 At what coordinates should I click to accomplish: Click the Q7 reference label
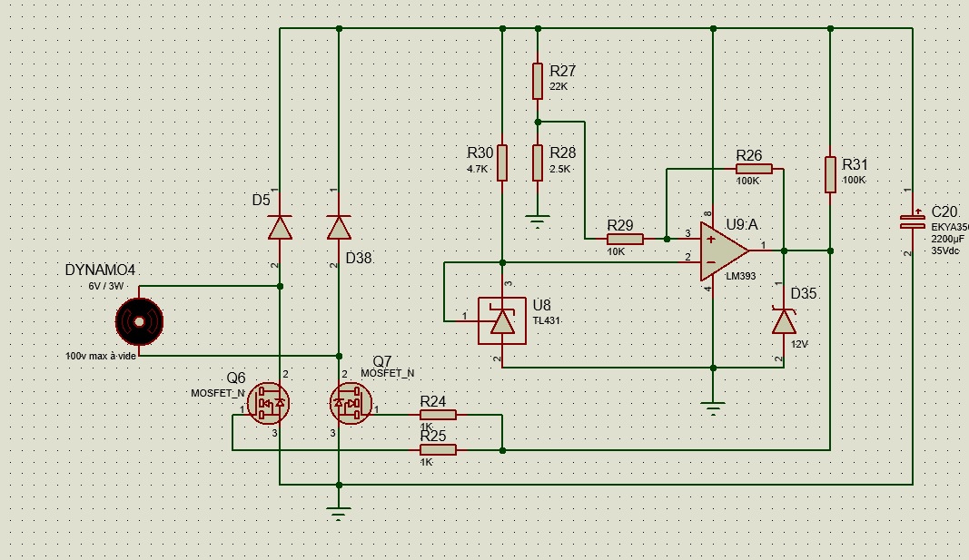382,362
